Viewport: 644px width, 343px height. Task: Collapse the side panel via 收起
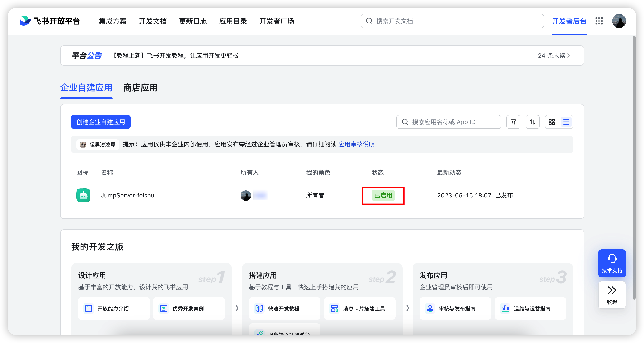pyautogui.click(x=612, y=295)
